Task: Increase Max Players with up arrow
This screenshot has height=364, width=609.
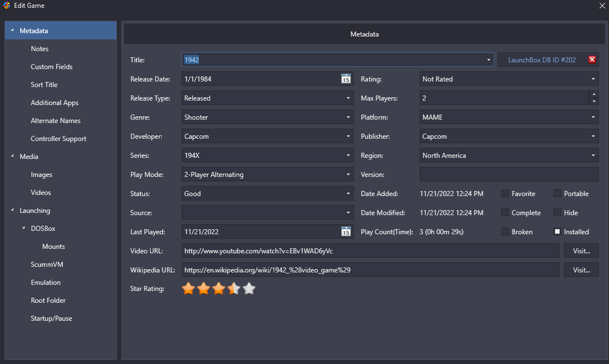Action: (594, 95)
